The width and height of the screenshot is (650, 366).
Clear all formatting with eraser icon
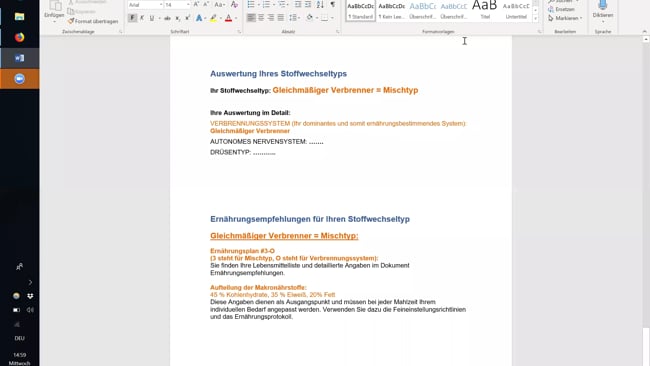pos(234,5)
